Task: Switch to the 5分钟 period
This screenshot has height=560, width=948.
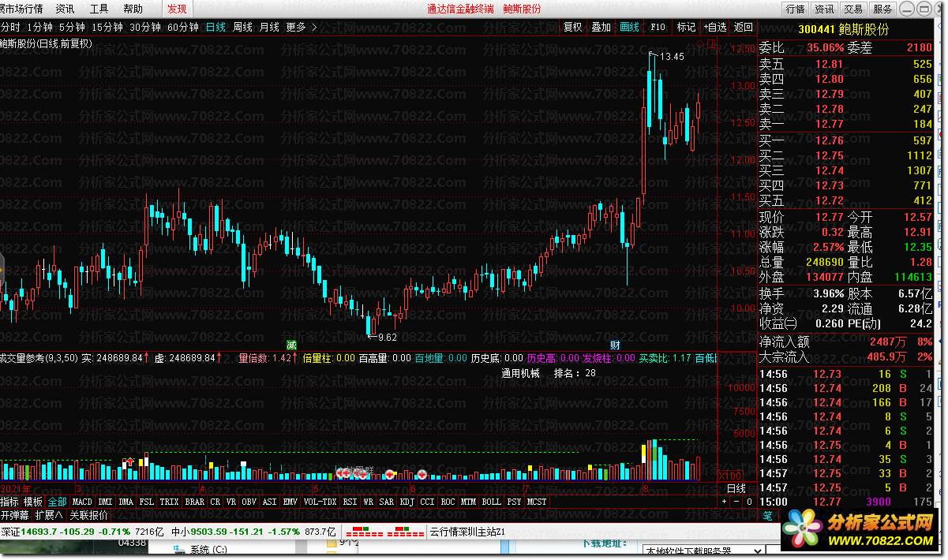Action: tap(72, 27)
